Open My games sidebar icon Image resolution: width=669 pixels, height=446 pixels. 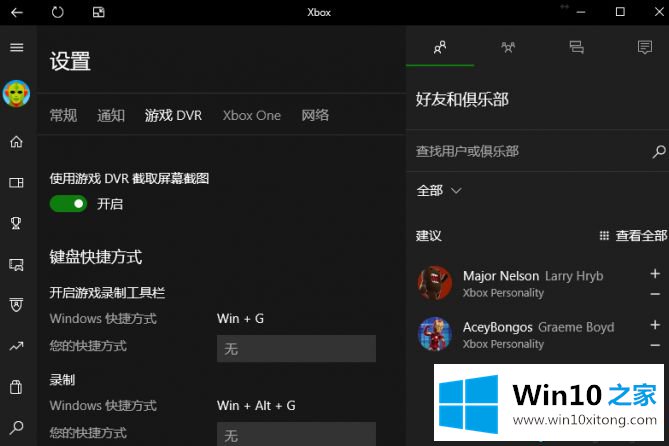(x=16, y=183)
